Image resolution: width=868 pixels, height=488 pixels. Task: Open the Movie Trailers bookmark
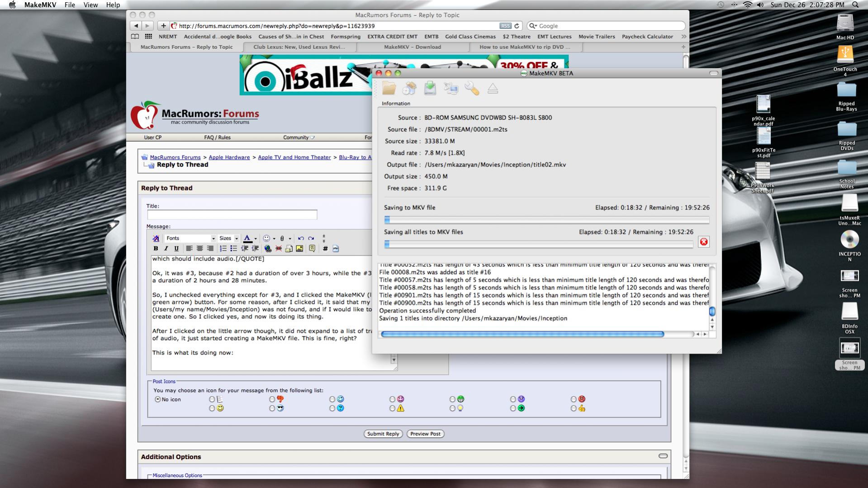pyautogui.click(x=597, y=37)
